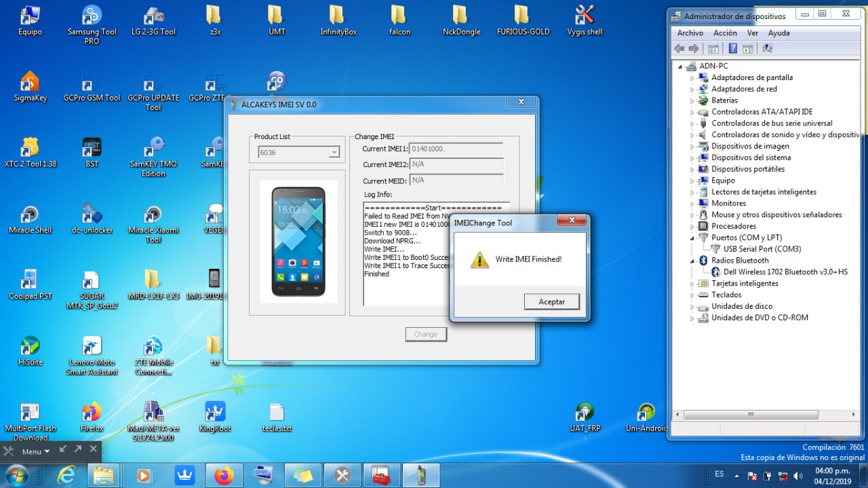Open the Ayuda menu in Device Manager

click(778, 33)
